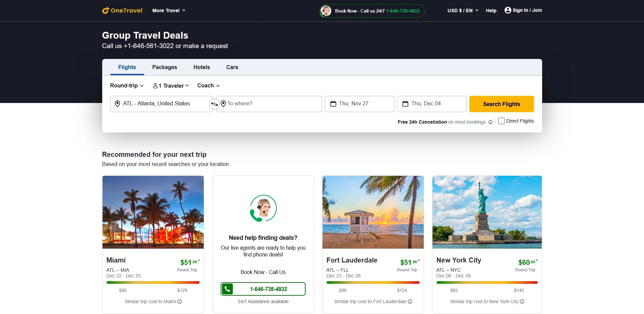Screen dimensions: 644x314
Task: Click the info icon for Similar trip cost to Miami
Action: (179, 301)
